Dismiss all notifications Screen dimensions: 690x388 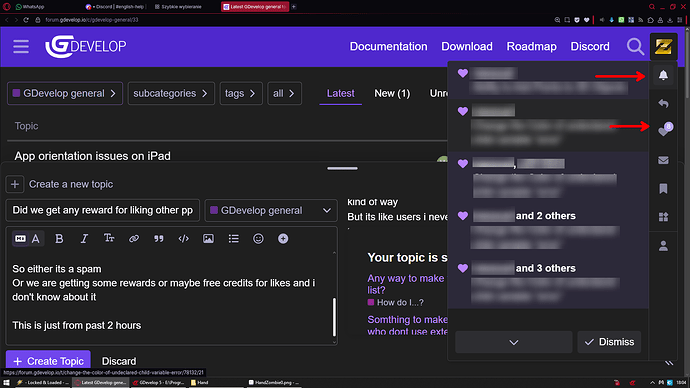[x=609, y=342]
